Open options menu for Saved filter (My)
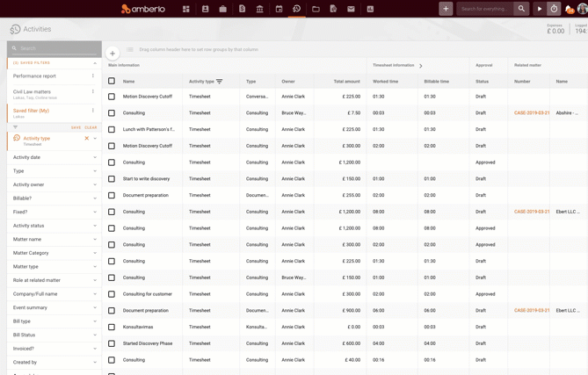Image resolution: width=588 pixels, height=375 pixels. [x=93, y=110]
